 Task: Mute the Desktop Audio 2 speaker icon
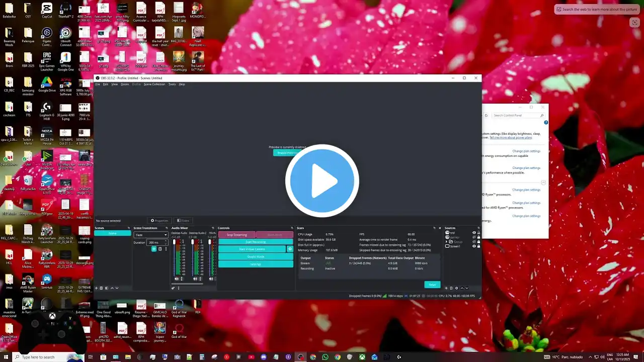(x=195, y=279)
